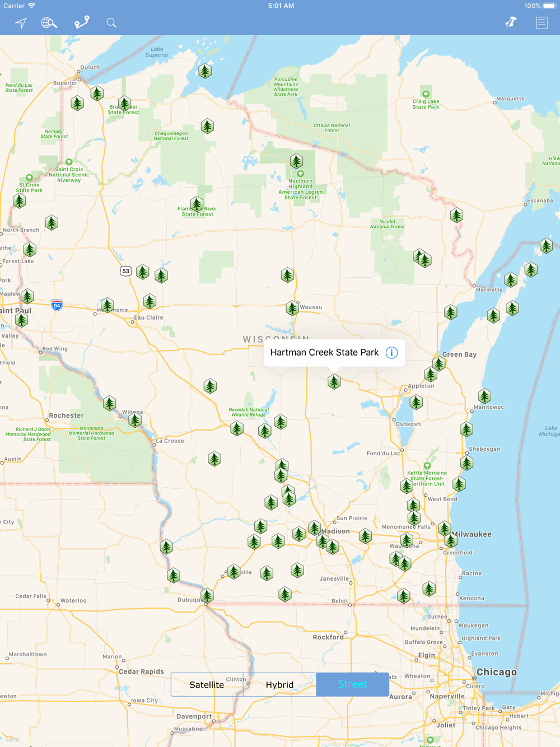
Task: Open the list view icon
Action: tap(542, 23)
